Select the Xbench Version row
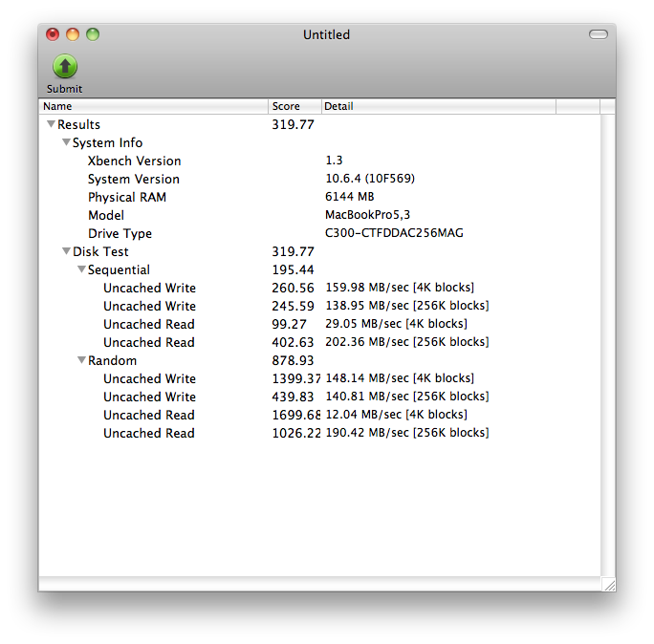Viewport: 654px width, 644px height. (x=320, y=161)
